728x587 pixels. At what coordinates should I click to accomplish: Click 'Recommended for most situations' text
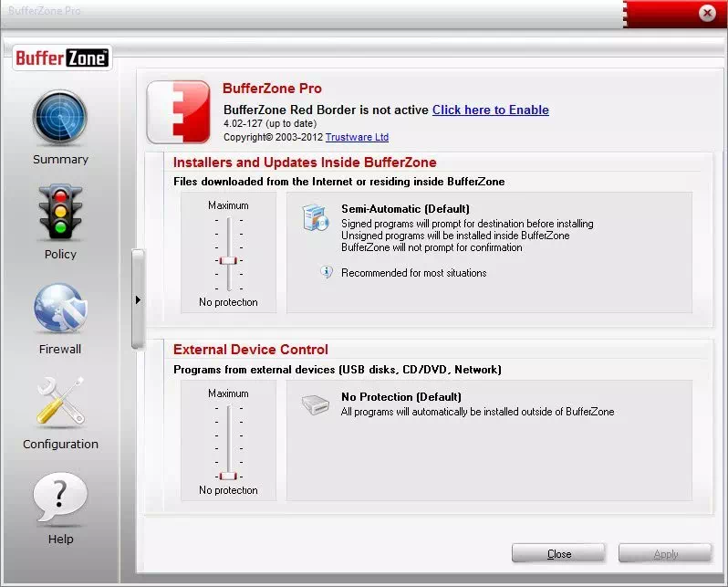coord(413,273)
